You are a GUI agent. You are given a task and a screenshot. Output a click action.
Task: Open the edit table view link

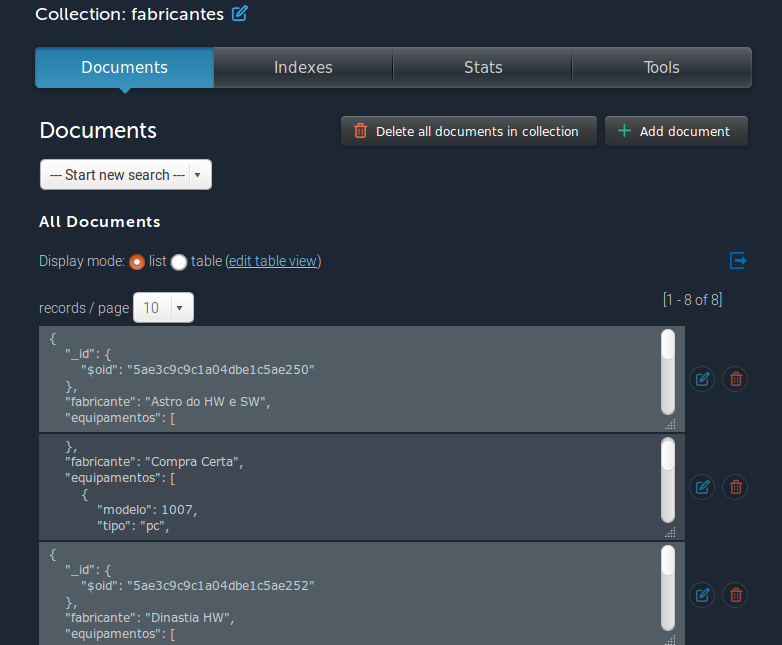[x=273, y=261]
